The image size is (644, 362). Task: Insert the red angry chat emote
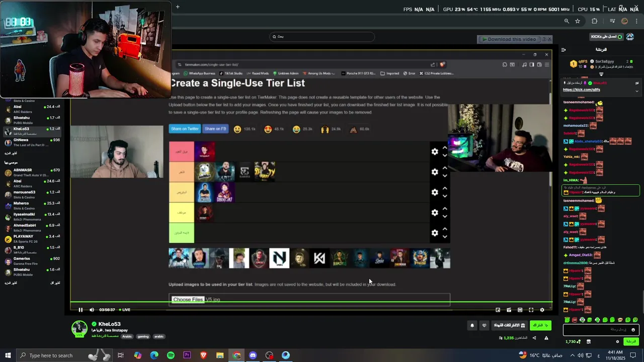point(575,320)
